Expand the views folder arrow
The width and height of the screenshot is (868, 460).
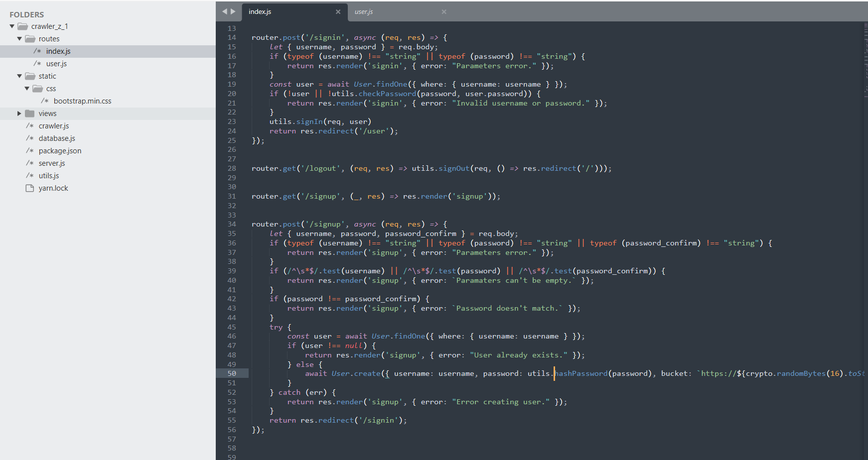pyautogui.click(x=19, y=114)
